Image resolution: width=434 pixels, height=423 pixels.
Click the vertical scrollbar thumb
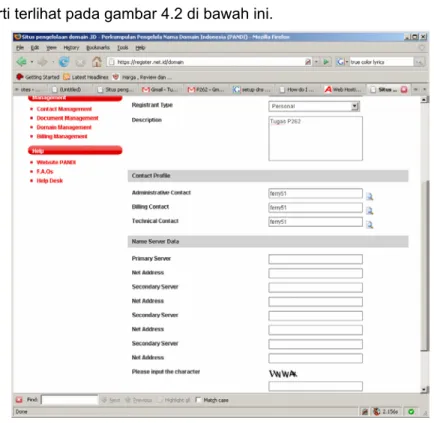424,265
